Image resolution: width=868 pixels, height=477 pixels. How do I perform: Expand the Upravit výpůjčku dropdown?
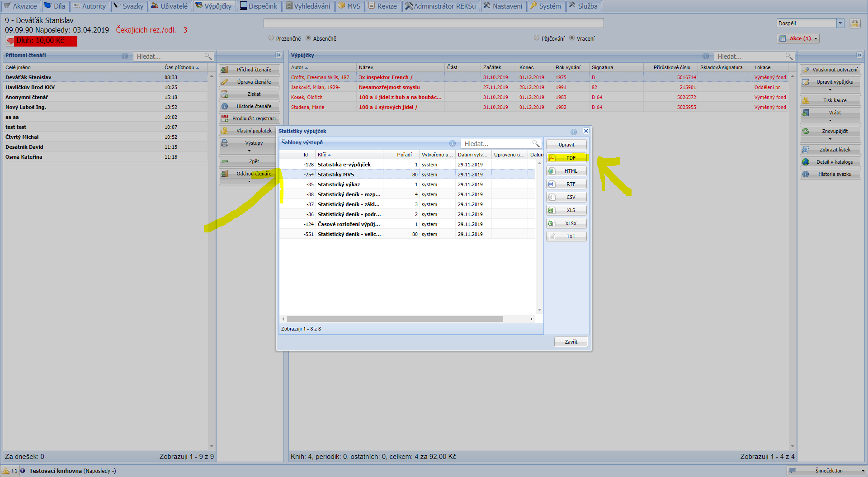pyautogui.click(x=830, y=90)
